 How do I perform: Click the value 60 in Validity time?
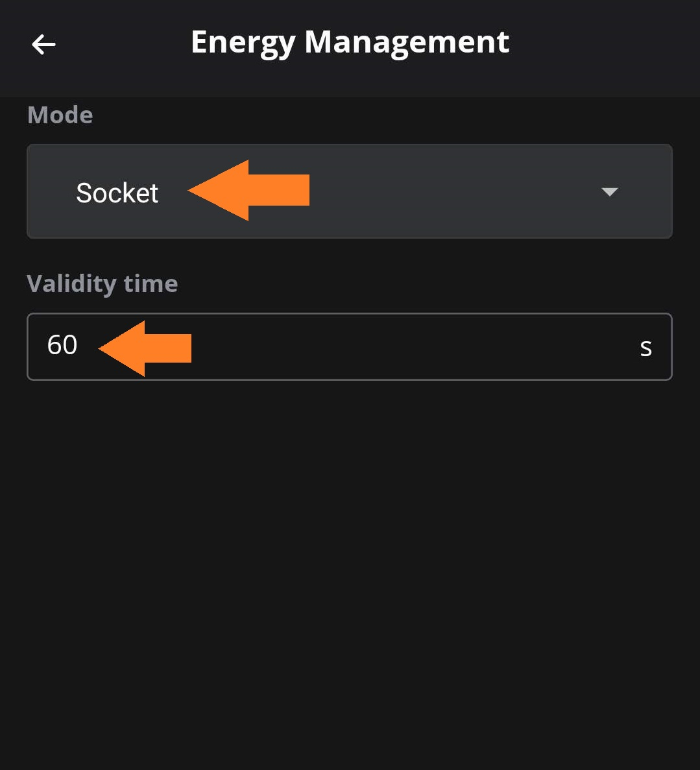pyautogui.click(x=62, y=345)
